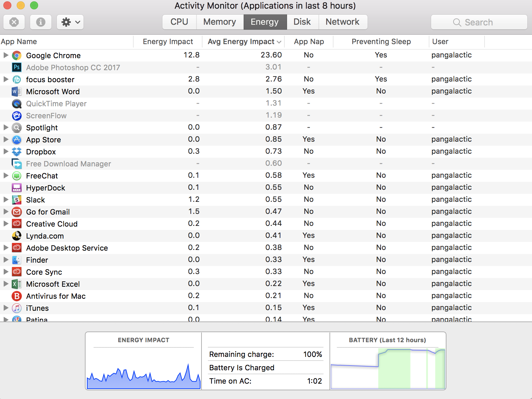Click the Time on AC 1:02 value

[x=315, y=381]
